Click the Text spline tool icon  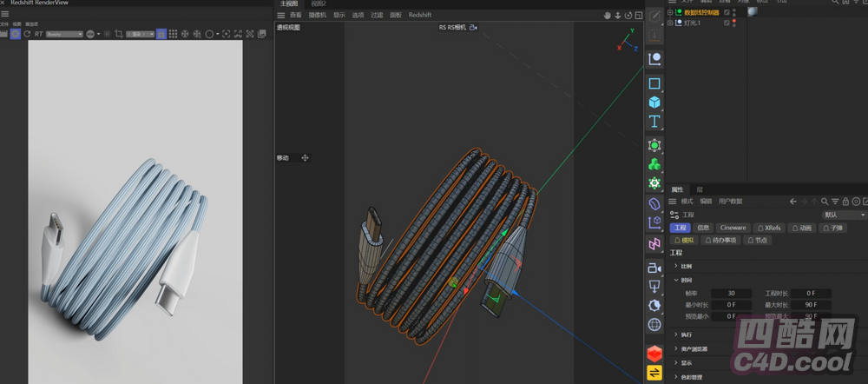pyautogui.click(x=654, y=121)
